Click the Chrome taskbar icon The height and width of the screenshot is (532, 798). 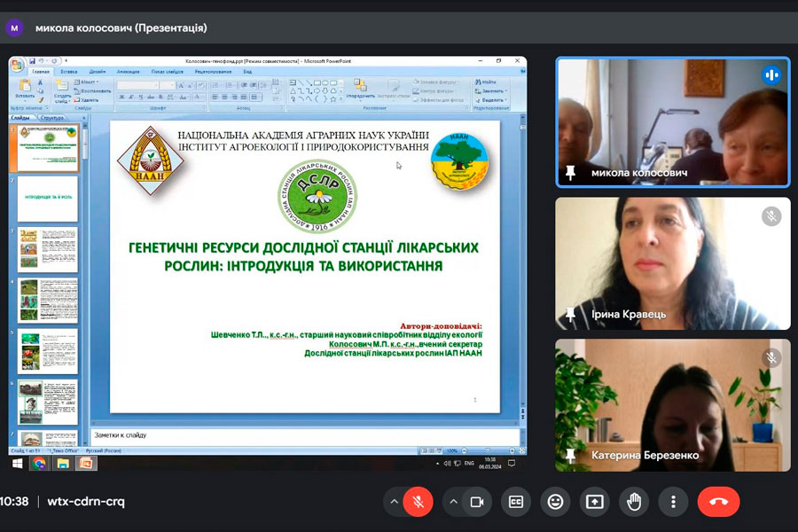tap(39, 464)
